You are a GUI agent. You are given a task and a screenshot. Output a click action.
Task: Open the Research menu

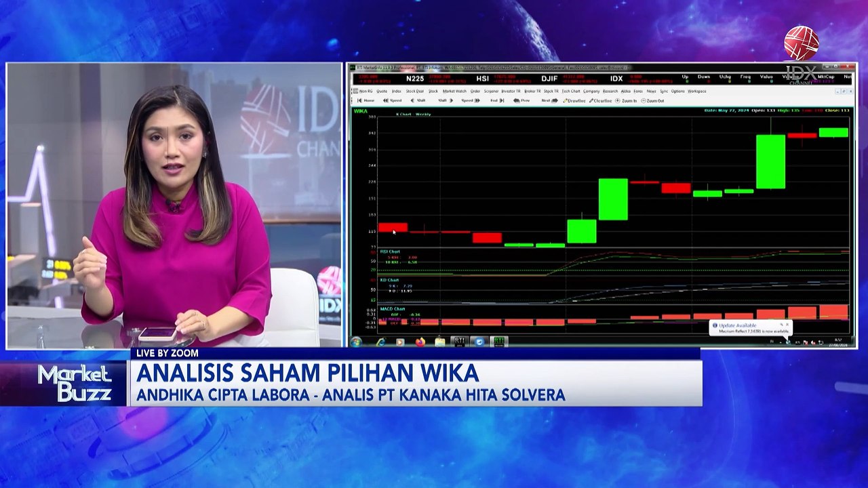pyautogui.click(x=610, y=91)
